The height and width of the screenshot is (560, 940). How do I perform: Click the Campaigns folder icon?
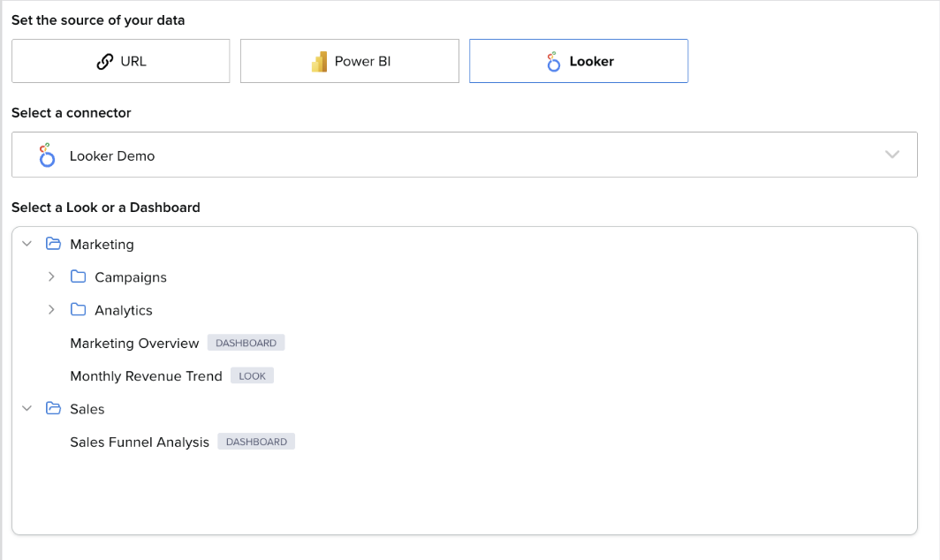[x=78, y=277]
